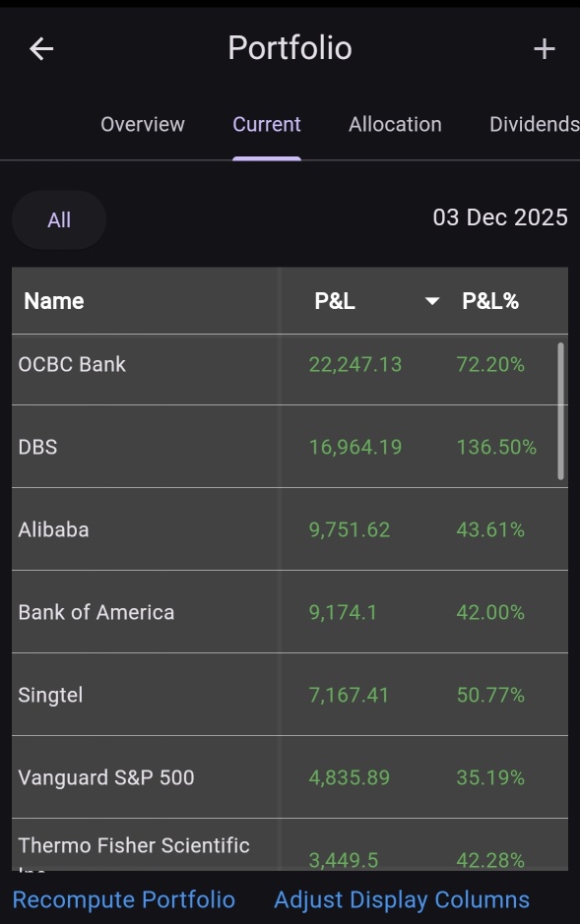This screenshot has height=924, width=580.
Task: Sort by the Name column header
Action: point(53,301)
